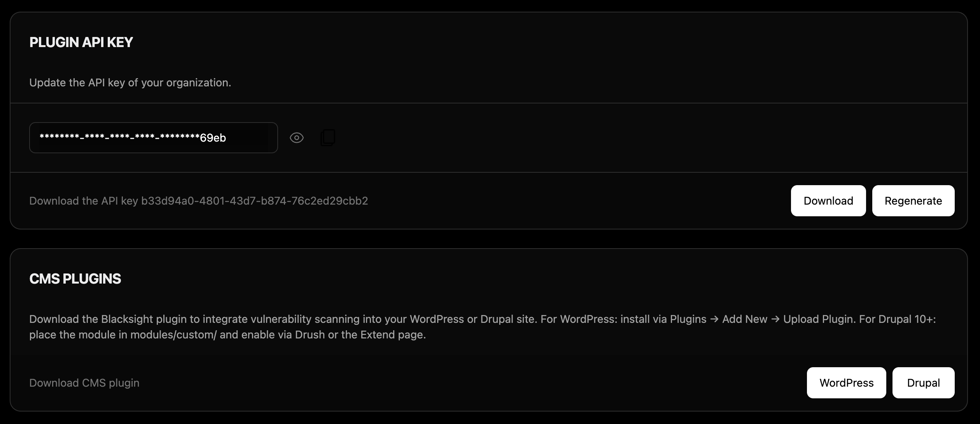Select the text in the API key input box
The image size is (980, 424).
point(153,137)
